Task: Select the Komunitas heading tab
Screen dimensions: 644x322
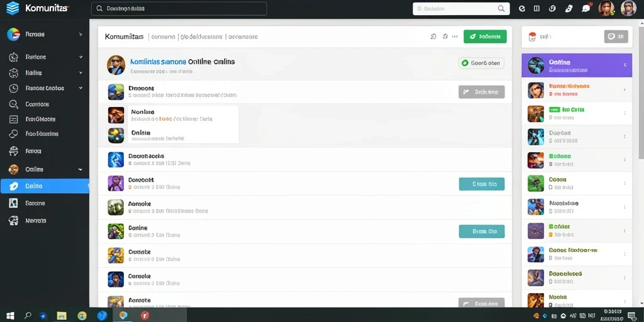Action: (x=124, y=36)
